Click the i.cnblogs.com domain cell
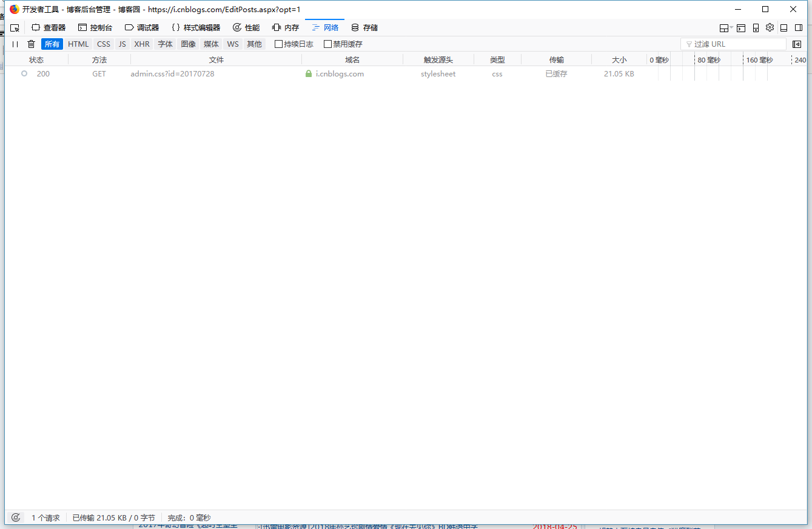The width and height of the screenshot is (812, 529). click(x=340, y=73)
